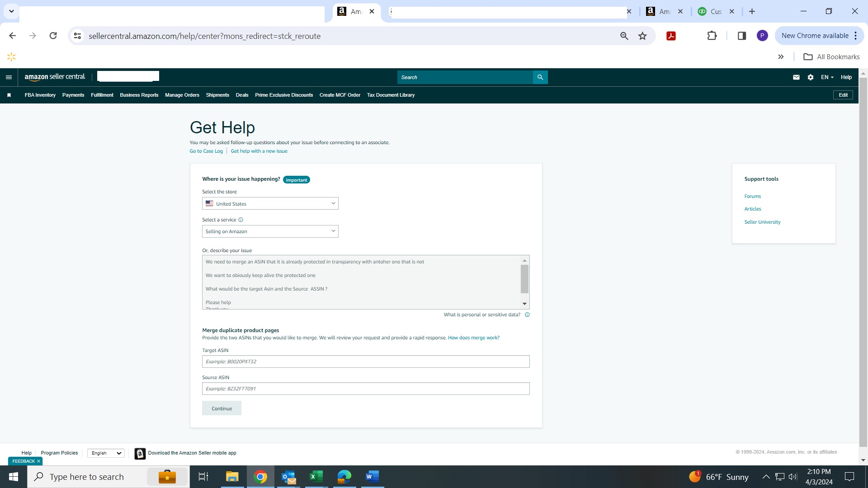This screenshot has width=868, height=488.
Task: Go back with the browser back arrow
Action: click(12, 36)
